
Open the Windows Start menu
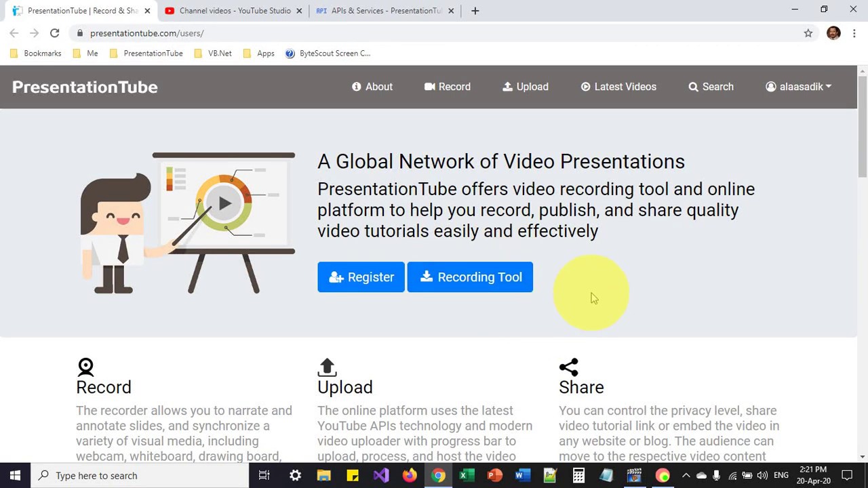[x=15, y=476]
